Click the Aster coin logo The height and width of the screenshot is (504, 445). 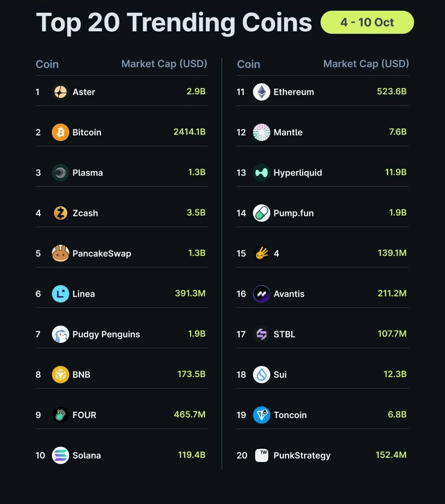61,92
